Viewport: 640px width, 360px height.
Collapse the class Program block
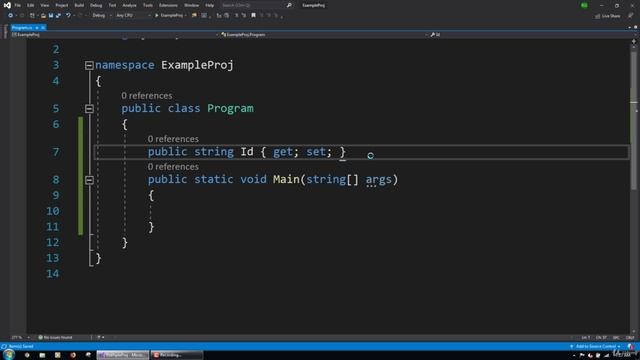[89, 109]
